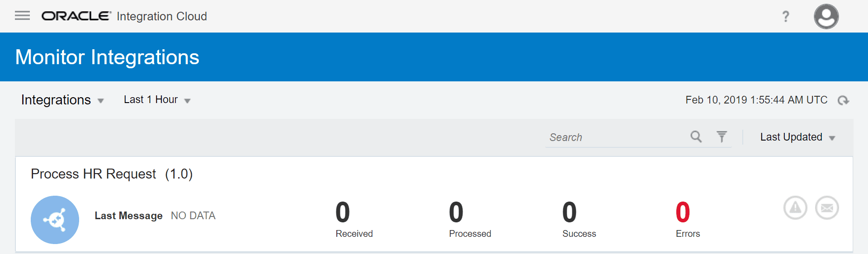Refresh the monitoring data timestamp

tap(843, 100)
